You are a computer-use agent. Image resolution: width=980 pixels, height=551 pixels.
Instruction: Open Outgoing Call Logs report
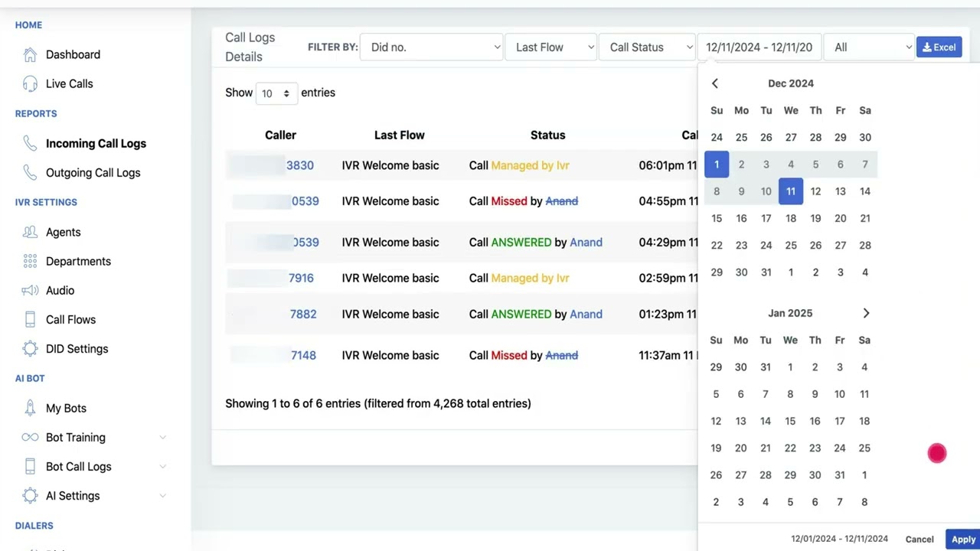[x=93, y=172]
